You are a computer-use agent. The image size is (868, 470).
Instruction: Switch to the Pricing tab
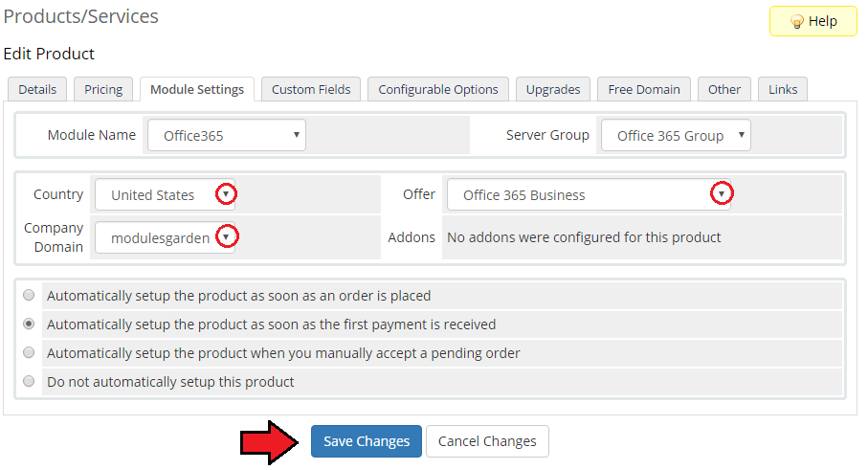point(103,89)
